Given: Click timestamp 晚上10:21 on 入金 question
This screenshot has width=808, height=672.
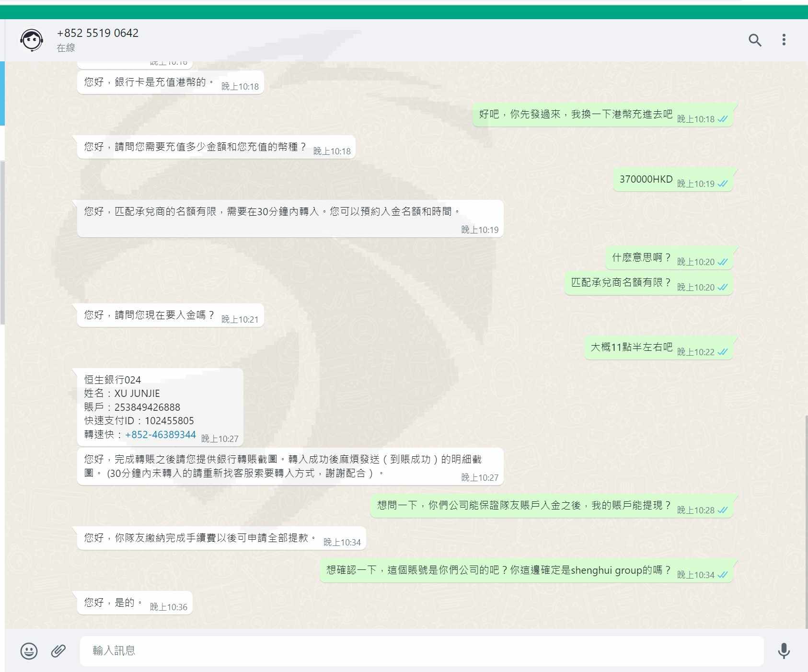Looking at the screenshot, I should (240, 320).
